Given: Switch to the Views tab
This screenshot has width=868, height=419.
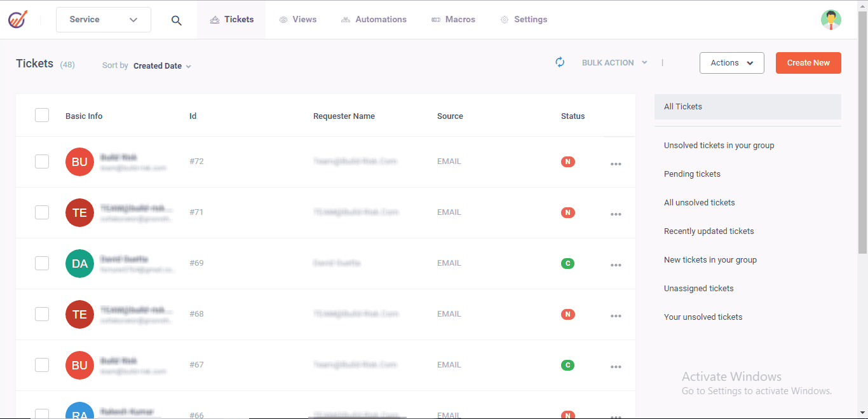Looking at the screenshot, I should click(297, 19).
